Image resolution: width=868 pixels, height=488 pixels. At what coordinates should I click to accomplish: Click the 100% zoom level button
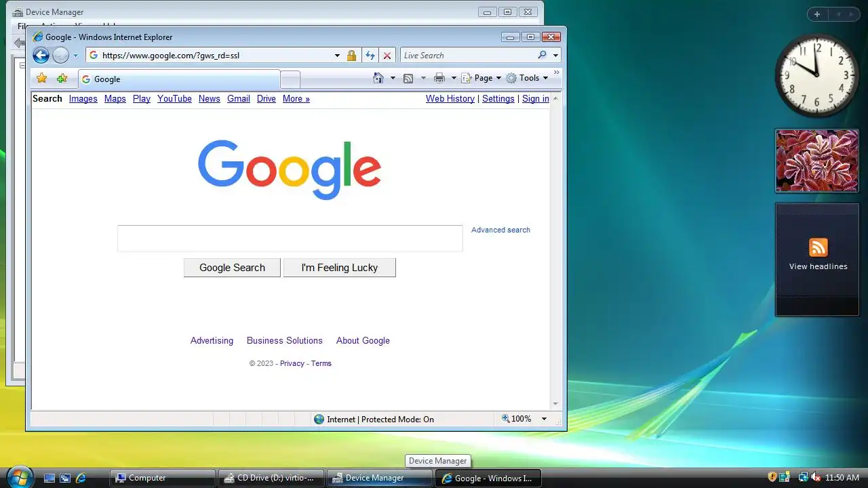pos(517,419)
